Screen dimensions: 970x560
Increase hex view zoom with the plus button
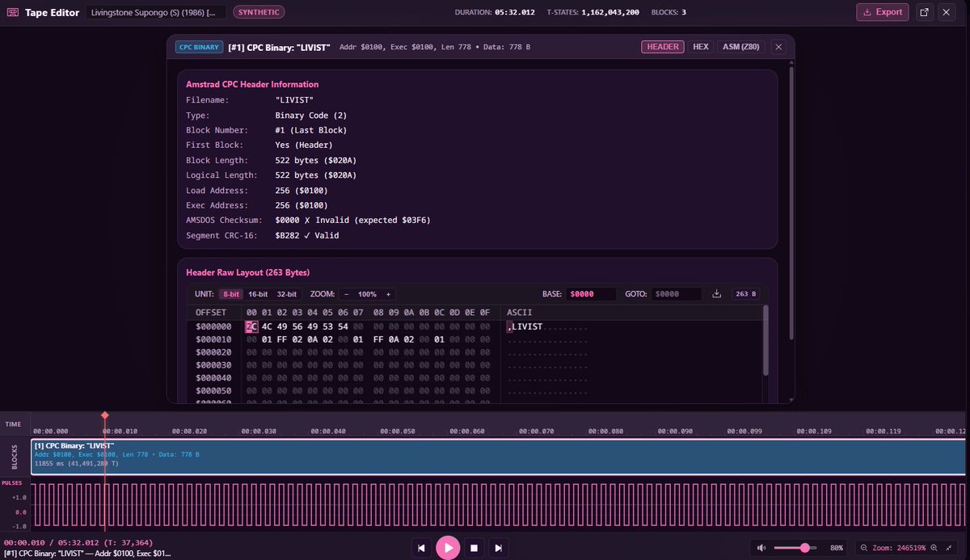388,294
